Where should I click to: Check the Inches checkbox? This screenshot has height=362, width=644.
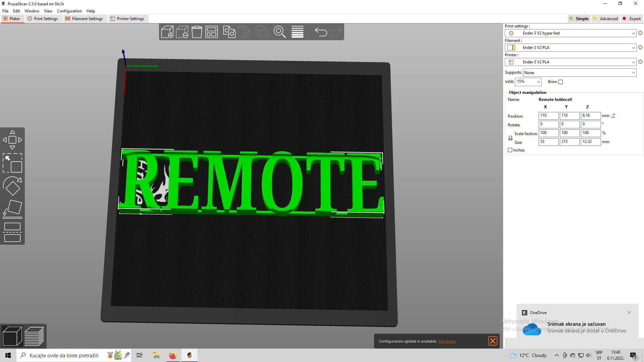click(x=510, y=150)
